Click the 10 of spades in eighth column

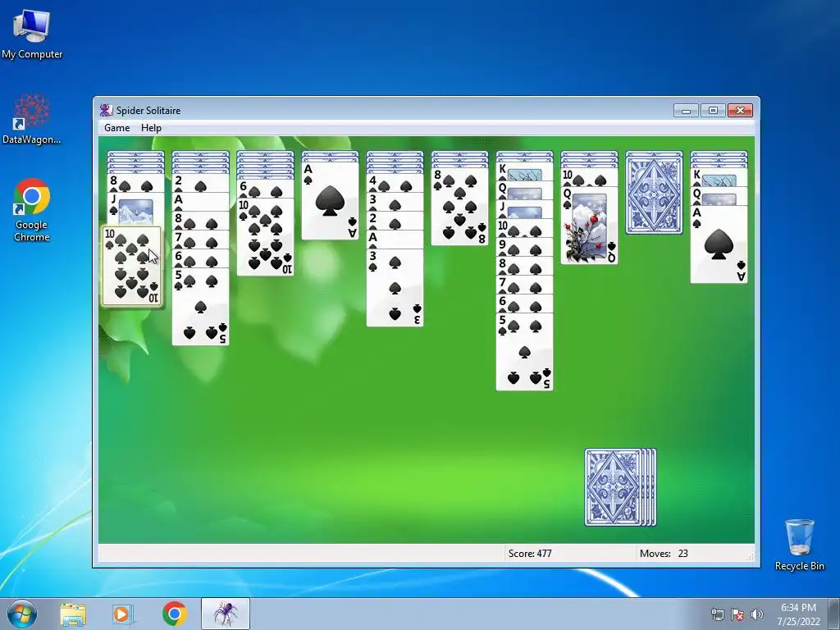(x=589, y=177)
